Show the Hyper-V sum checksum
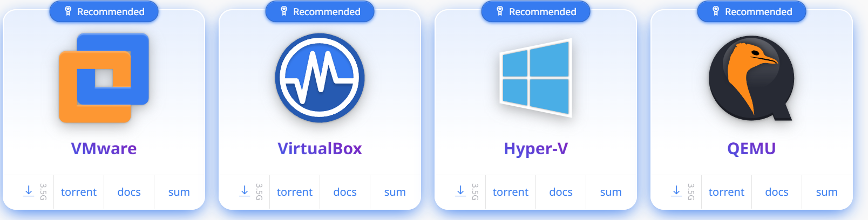 coord(611,192)
